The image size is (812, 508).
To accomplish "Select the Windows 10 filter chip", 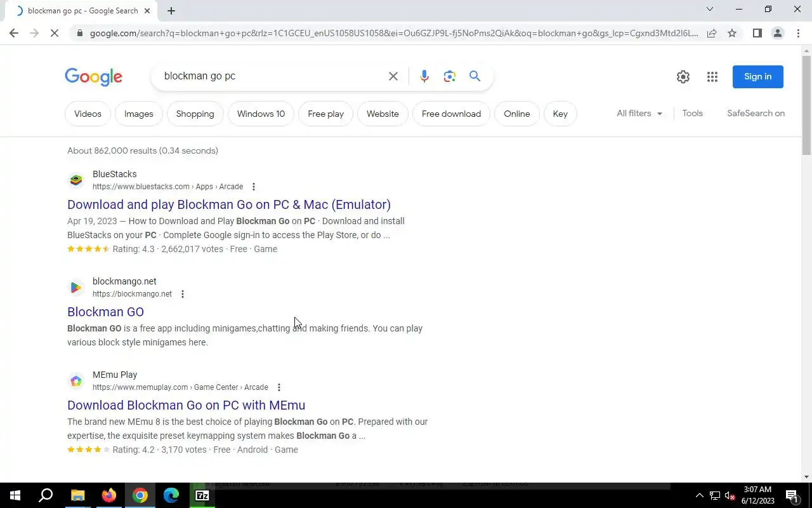I will coord(261,114).
